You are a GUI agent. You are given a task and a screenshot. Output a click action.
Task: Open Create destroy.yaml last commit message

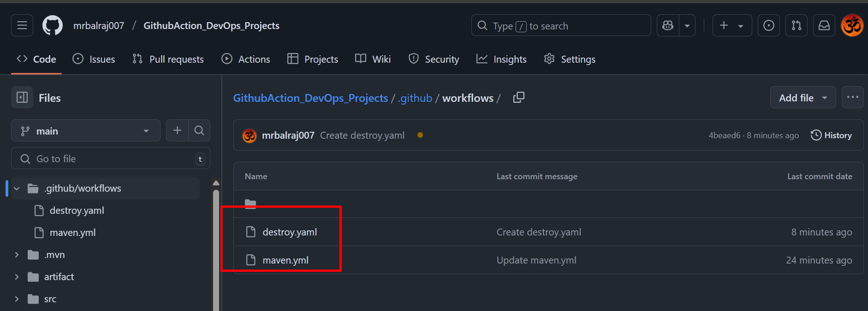click(539, 232)
